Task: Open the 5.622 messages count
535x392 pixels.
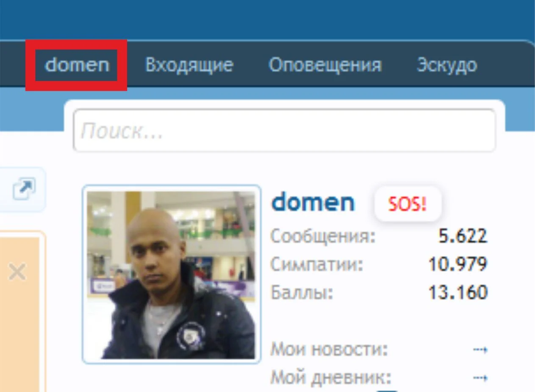Action: tap(463, 236)
